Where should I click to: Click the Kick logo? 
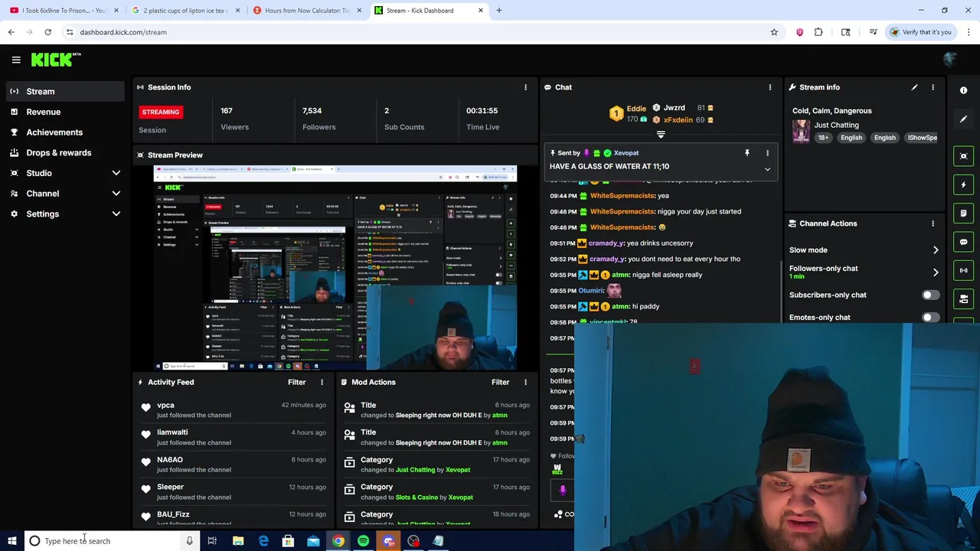click(55, 60)
